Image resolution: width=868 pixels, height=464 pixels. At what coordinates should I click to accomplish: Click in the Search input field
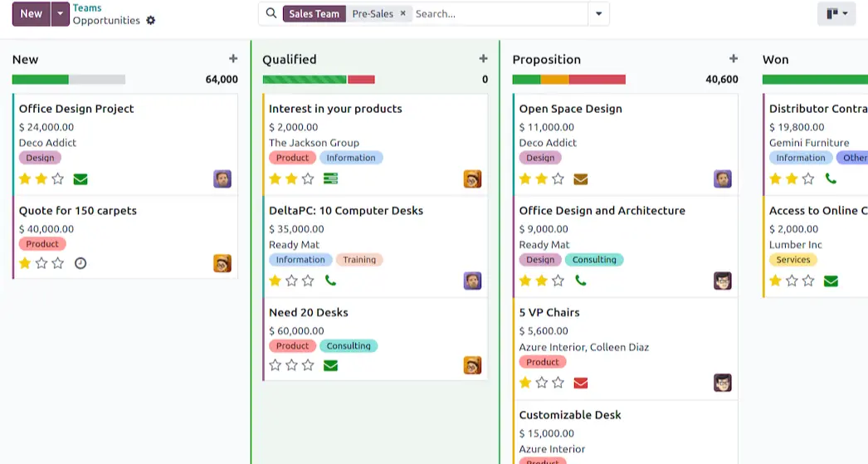tap(498, 13)
